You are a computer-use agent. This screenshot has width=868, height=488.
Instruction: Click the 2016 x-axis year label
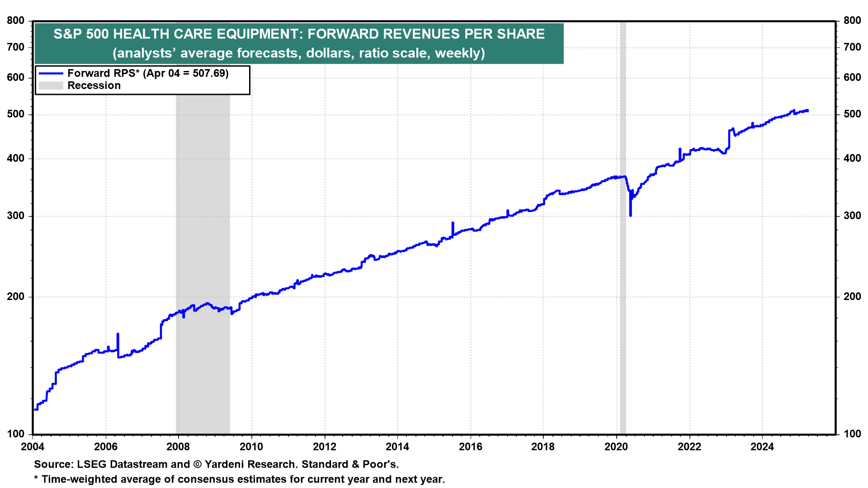click(470, 447)
